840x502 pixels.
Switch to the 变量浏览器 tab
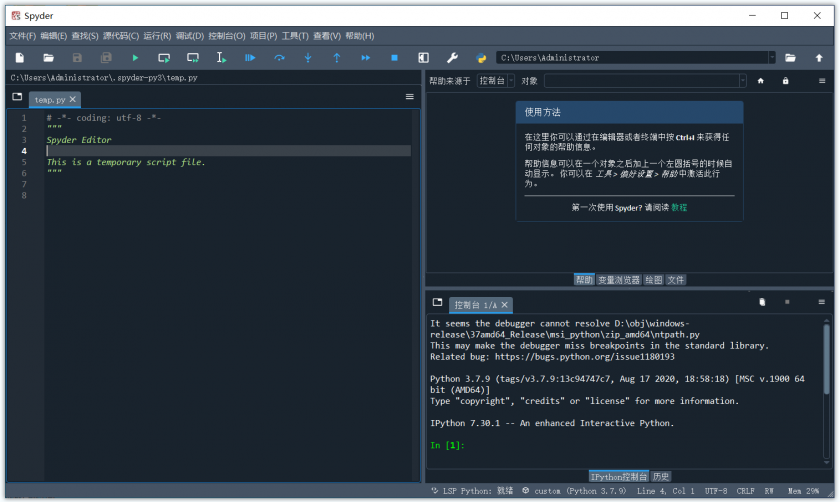click(619, 280)
